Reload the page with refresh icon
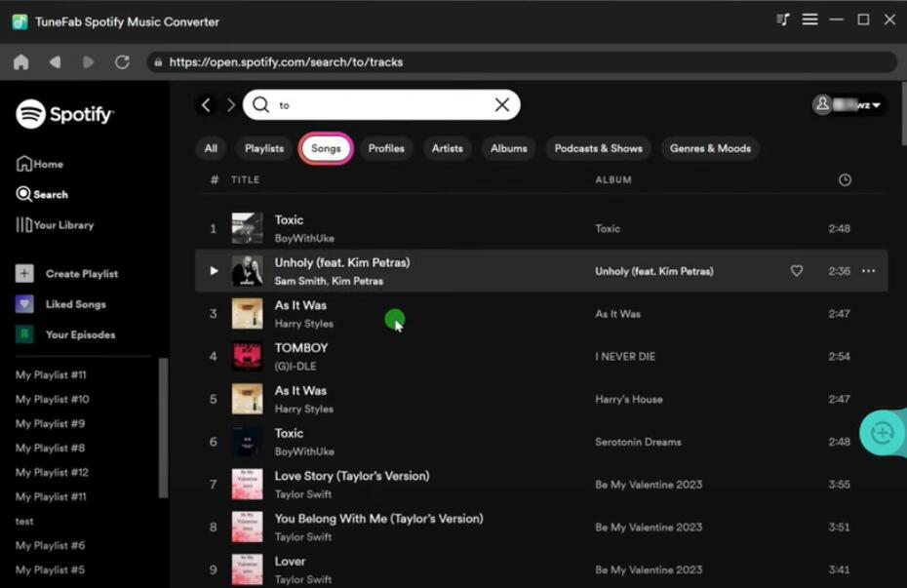The height and width of the screenshot is (588, 907). [x=122, y=61]
